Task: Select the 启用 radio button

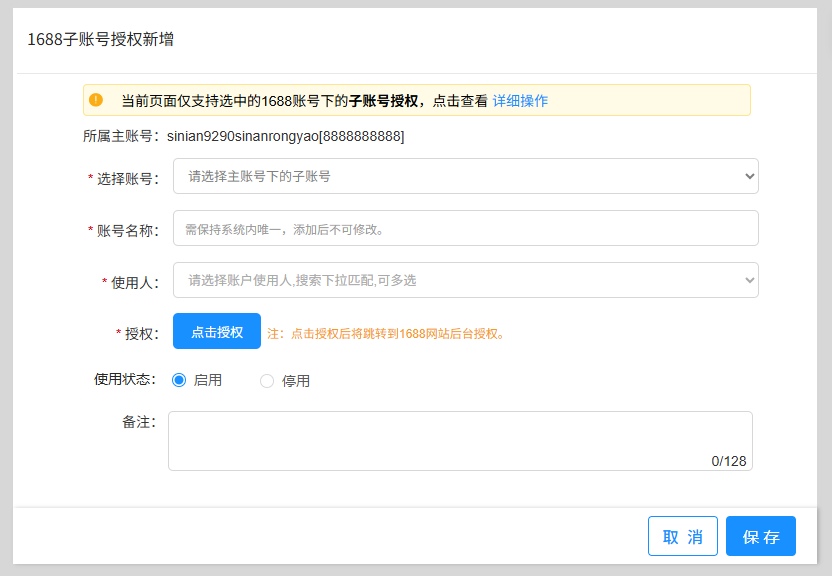Action: click(x=180, y=380)
